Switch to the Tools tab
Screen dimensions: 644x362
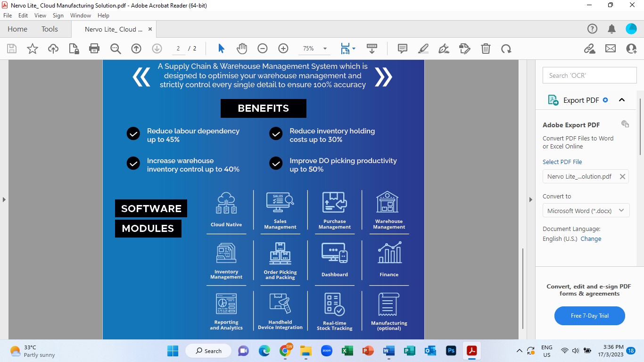[50, 29]
